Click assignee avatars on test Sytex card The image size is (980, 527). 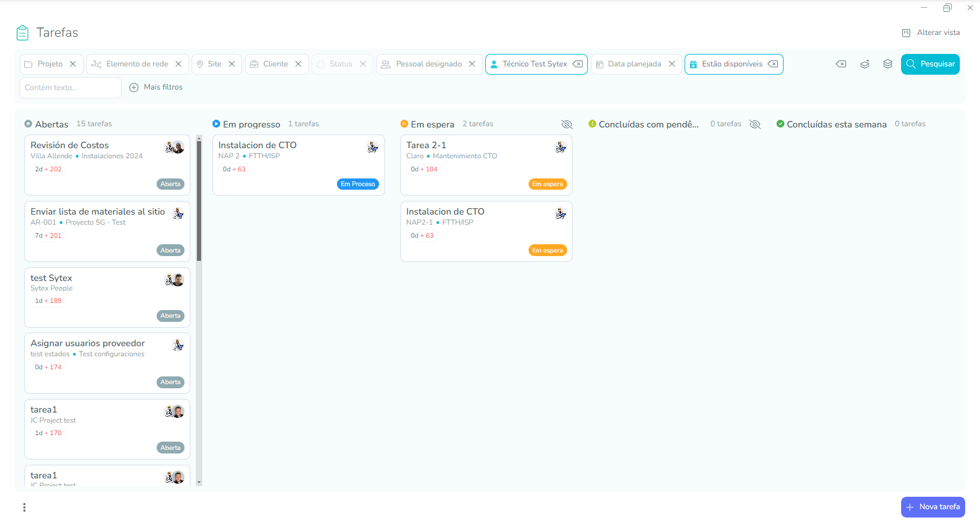click(174, 280)
